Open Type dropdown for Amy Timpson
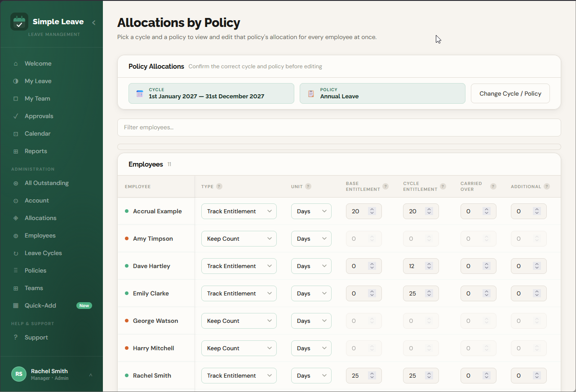Viewport: 576px width, 392px height. point(239,238)
